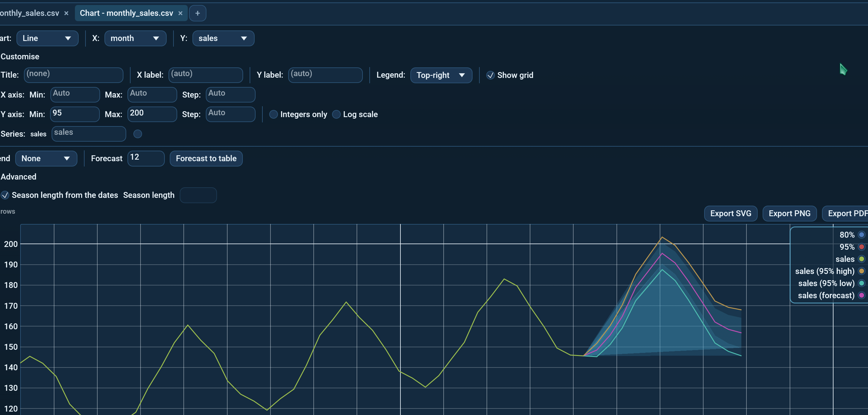Screen dimensions: 868x415
Task: Click the Forecast periods field showing 12
Action: [x=146, y=158]
